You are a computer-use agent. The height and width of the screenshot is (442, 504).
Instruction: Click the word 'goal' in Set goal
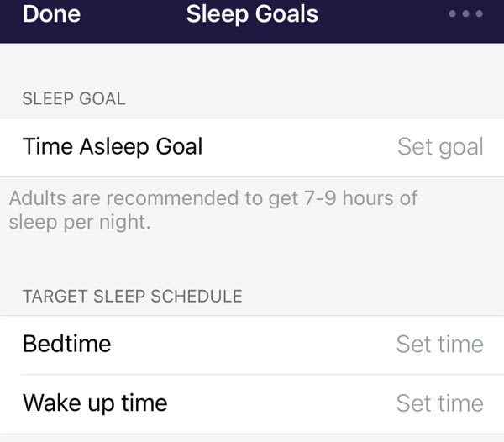point(461,148)
